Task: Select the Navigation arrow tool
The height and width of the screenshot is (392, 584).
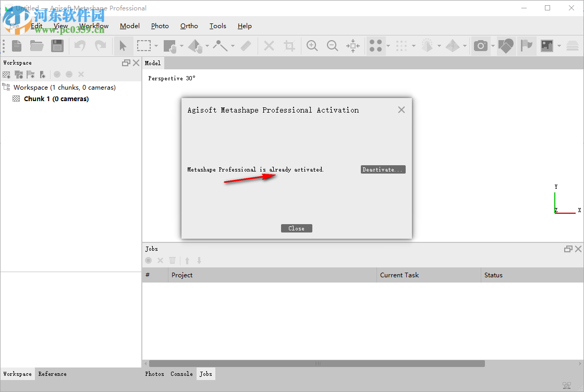Action: tap(124, 45)
